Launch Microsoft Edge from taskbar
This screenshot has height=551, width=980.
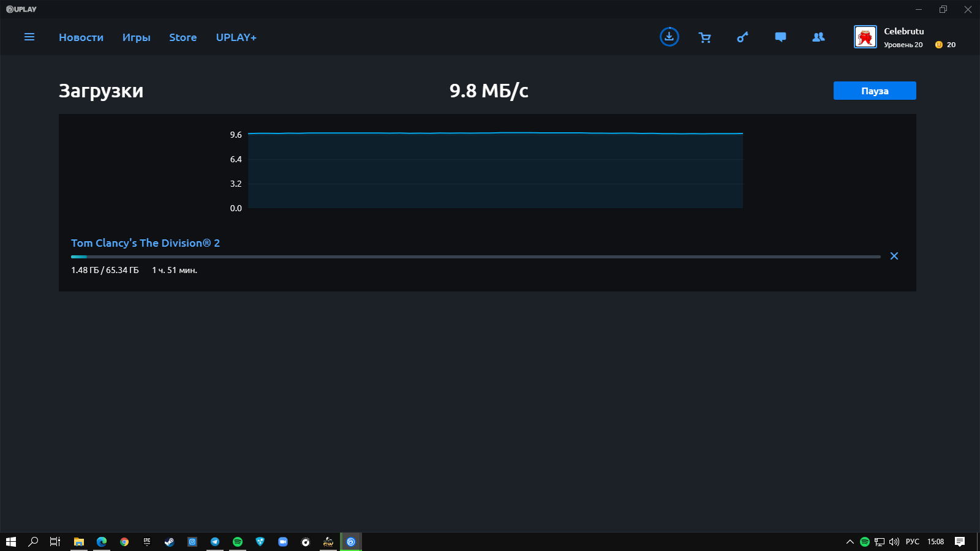pos(102,542)
